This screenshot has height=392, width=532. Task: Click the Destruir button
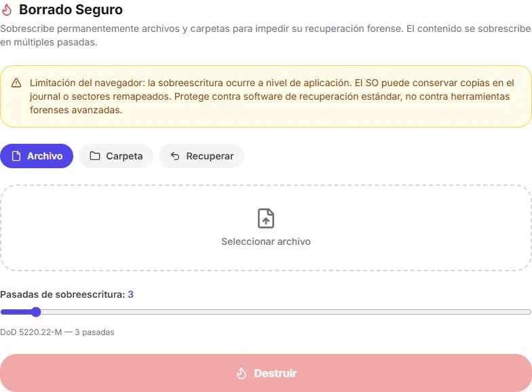click(266, 373)
